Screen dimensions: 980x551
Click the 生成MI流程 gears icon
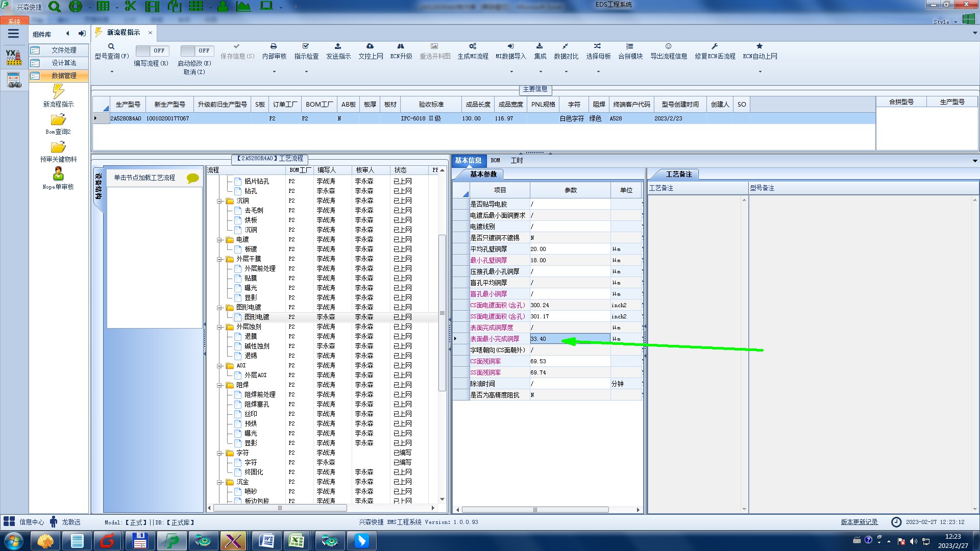point(473,46)
